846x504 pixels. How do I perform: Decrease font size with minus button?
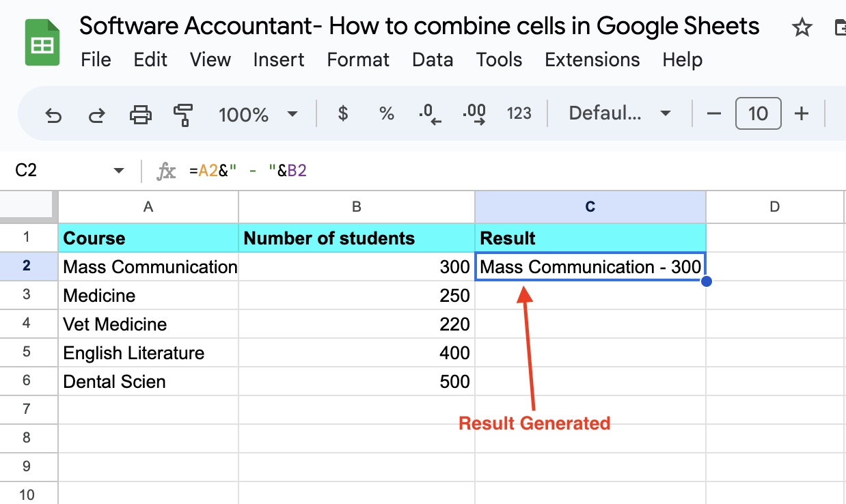click(714, 113)
